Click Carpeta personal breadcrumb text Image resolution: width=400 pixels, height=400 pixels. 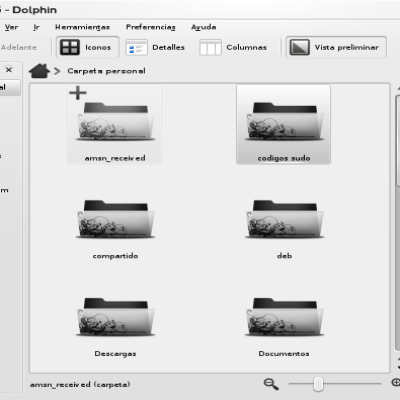pos(106,71)
